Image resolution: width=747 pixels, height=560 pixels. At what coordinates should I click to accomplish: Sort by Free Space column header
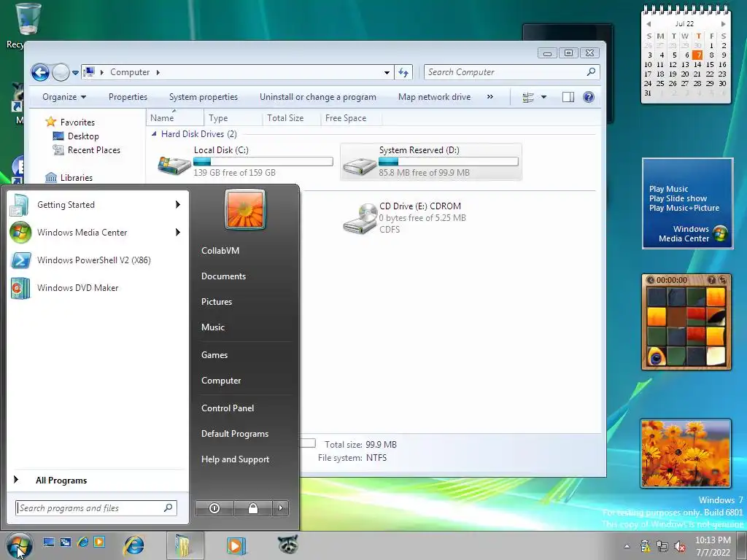click(351, 118)
